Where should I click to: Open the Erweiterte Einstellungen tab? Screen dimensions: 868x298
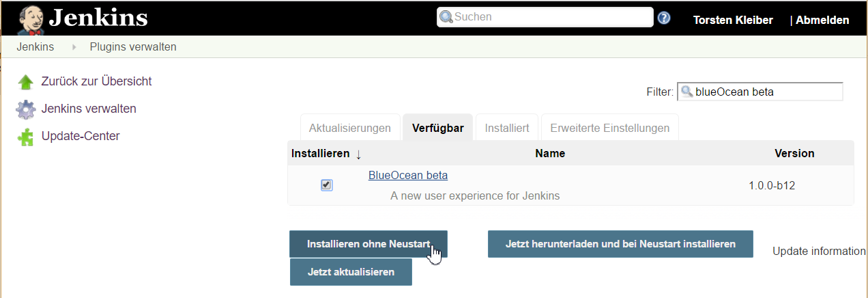(609, 128)
